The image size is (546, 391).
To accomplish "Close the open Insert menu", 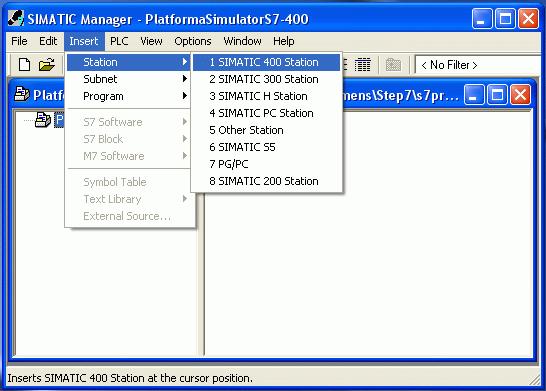I will [x=84, y=41].
